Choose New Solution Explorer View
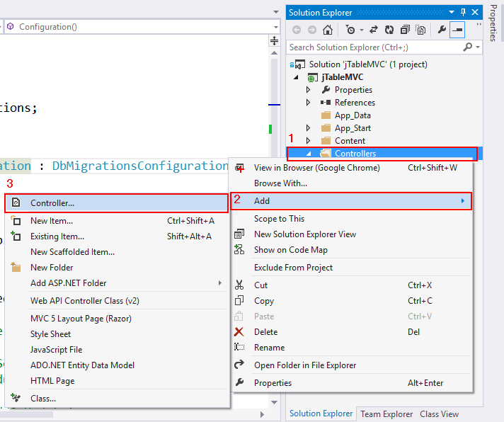Image resolution: width=504 pixels, height=422 pixels. (x=351, y=234)
